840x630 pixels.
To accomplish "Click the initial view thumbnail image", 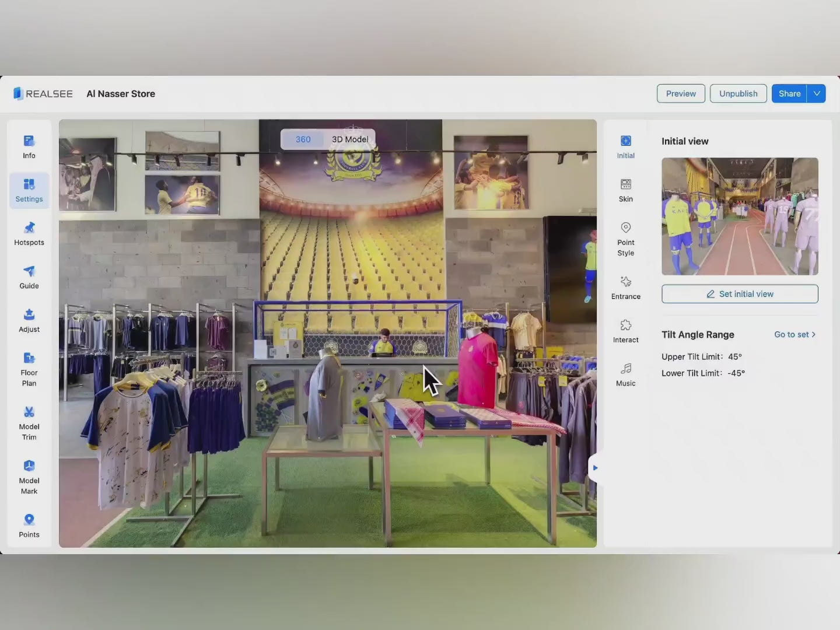I will coord(740,216).
